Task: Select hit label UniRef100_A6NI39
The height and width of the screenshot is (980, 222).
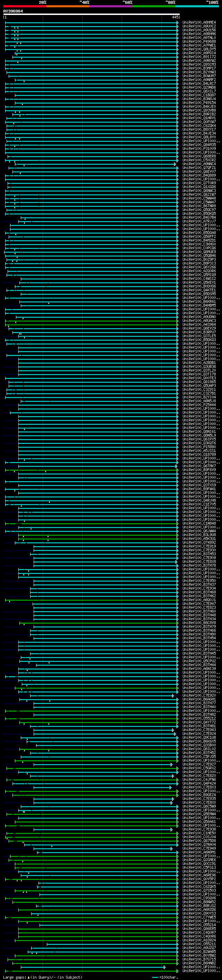Action: click(199, 669)
